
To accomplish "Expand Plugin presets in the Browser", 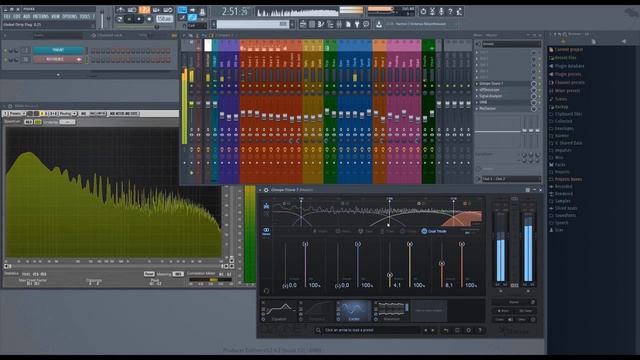I will 568,74.
